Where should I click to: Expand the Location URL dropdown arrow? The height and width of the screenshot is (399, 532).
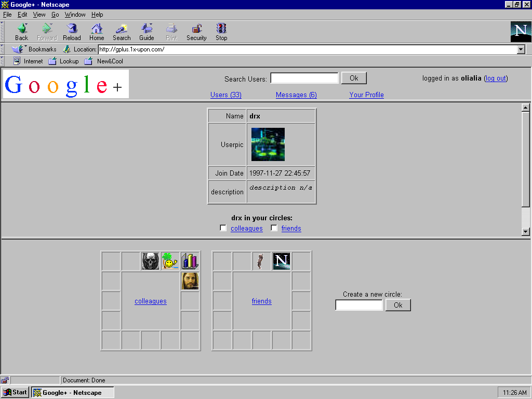[x=521, y=49]
